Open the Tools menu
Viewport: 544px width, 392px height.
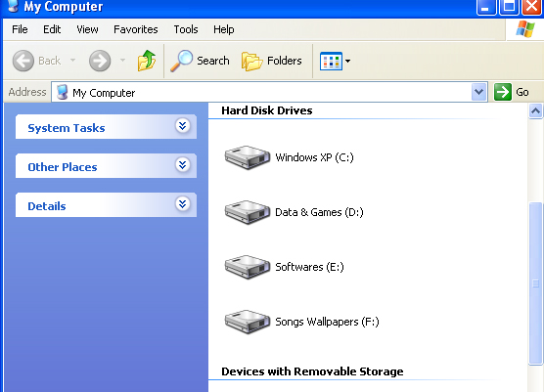(x=186, y=29)
